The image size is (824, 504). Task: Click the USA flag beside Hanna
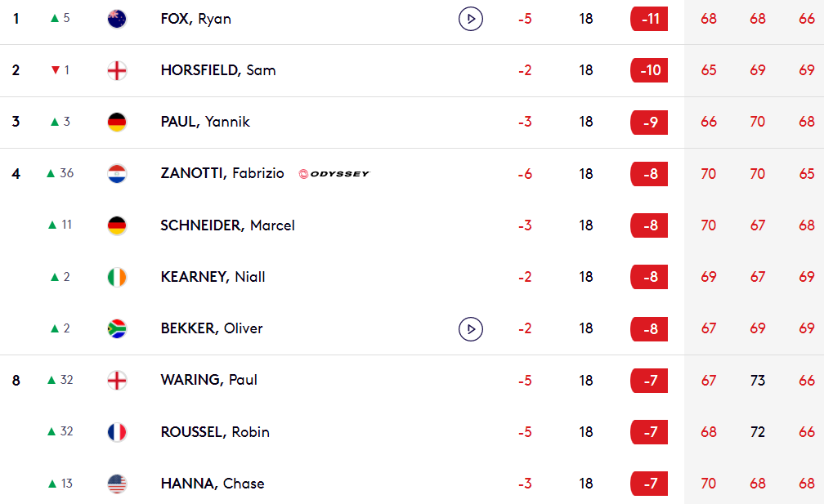[x=117, y=484]
